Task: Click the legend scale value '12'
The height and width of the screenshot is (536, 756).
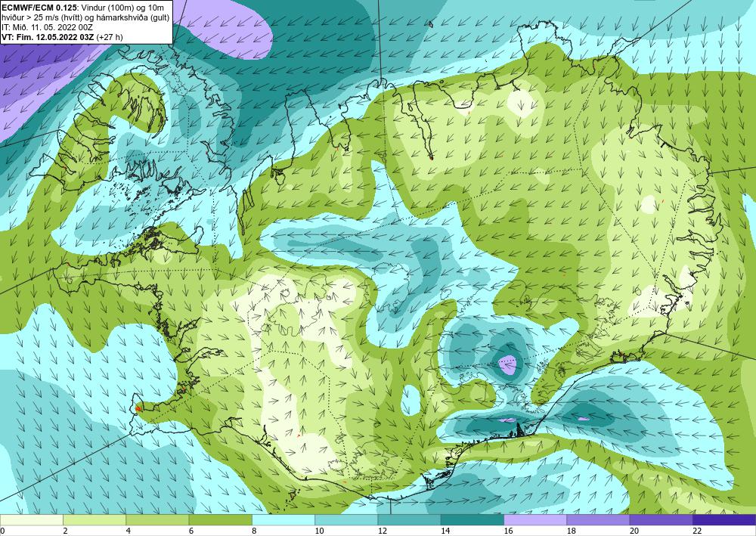Action: point(382,531)
